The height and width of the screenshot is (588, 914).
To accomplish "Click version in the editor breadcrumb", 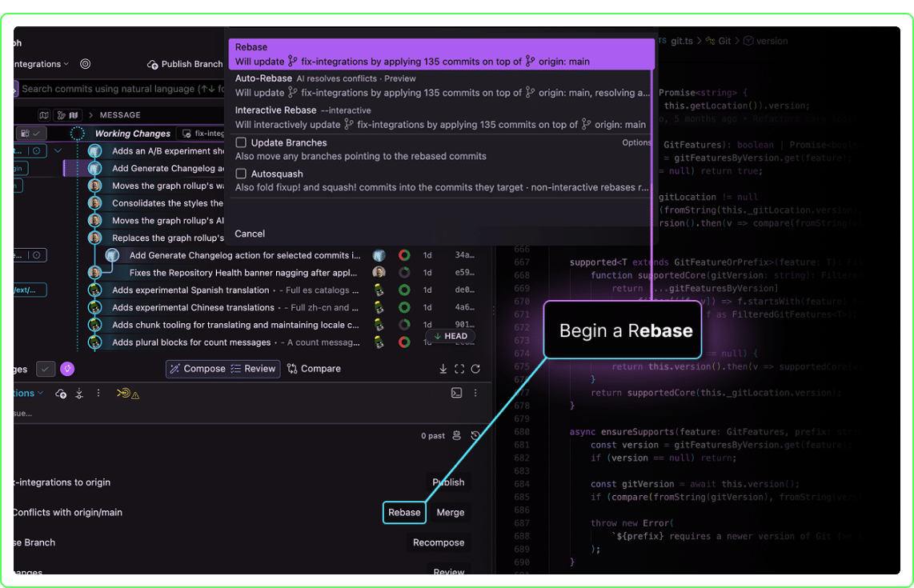I will [x=766, y=41].
